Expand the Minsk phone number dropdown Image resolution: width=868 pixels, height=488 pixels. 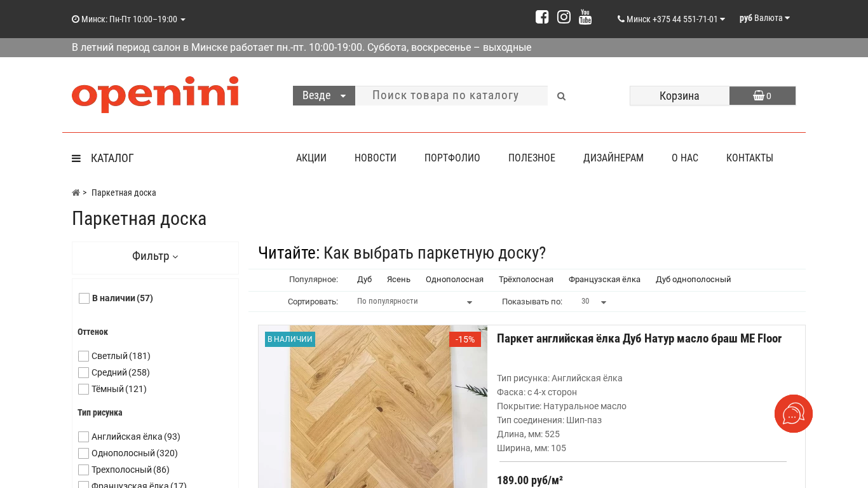671,19
